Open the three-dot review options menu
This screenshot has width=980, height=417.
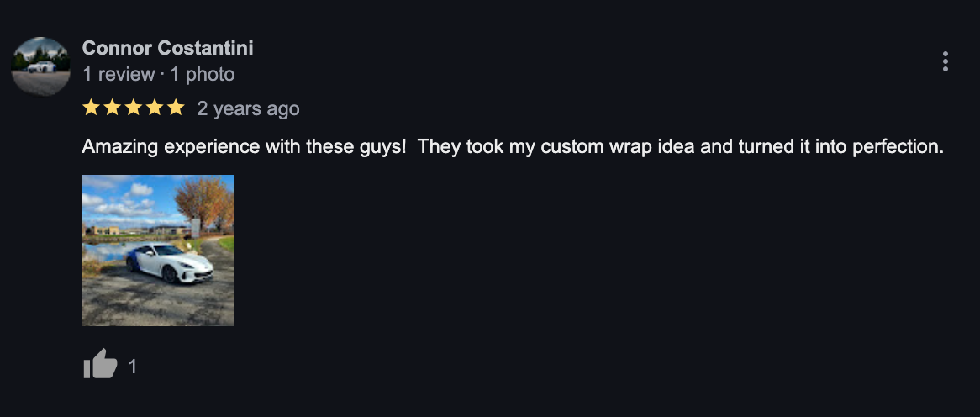945,62
